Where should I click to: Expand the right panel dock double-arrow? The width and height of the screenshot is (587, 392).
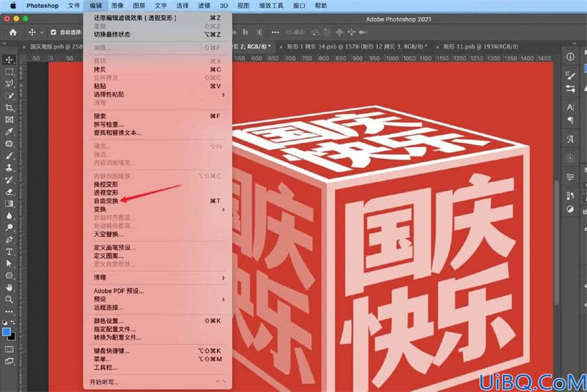click(x=574, y=43)
